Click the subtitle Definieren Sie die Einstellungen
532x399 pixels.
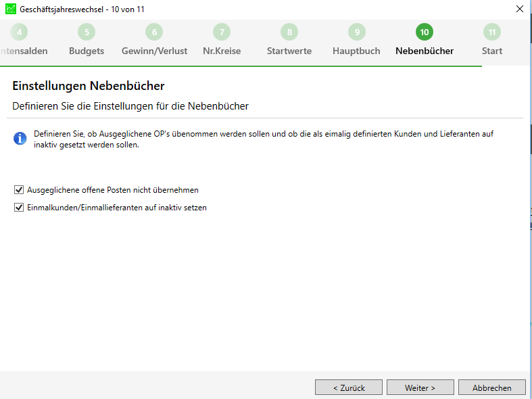tap(130, 106)
